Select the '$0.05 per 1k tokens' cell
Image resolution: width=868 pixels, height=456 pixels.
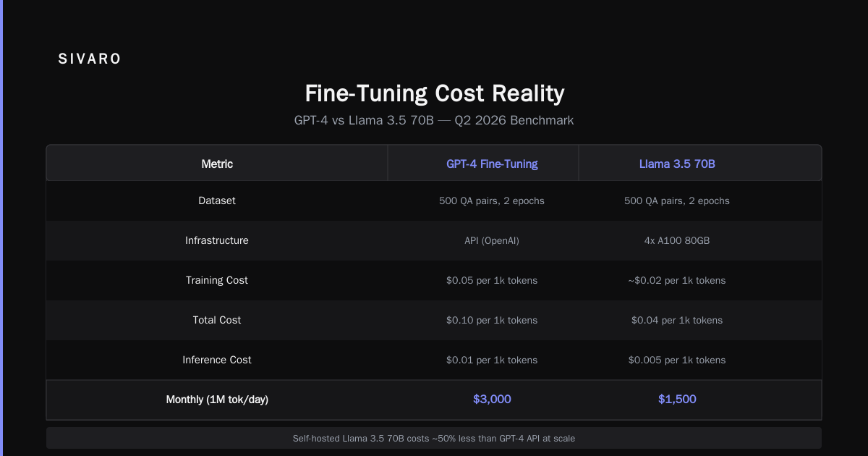(492, 280)
